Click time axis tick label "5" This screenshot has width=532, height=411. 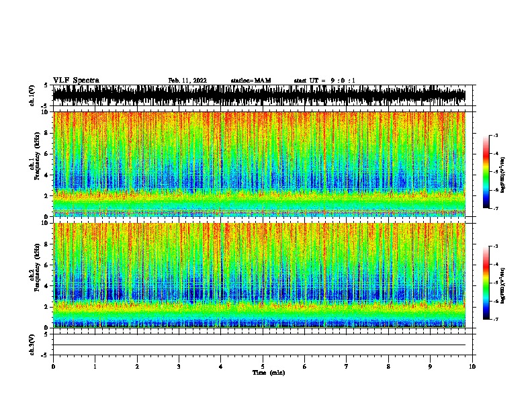(x=263, y=367)
